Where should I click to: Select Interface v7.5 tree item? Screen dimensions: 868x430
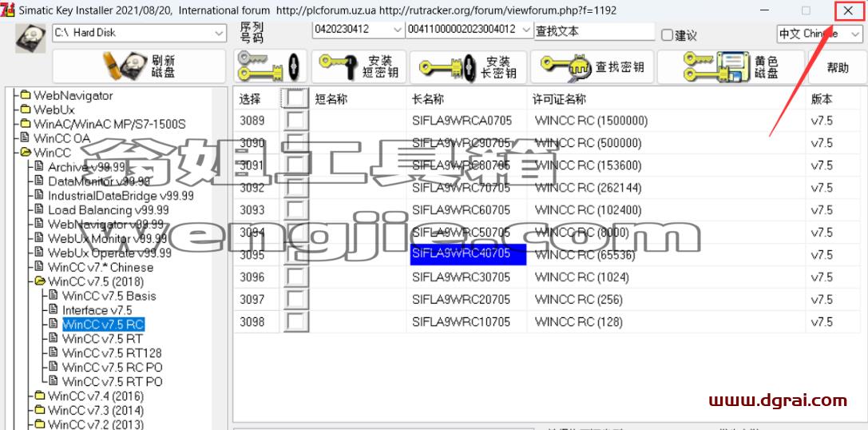coord(97,310)
